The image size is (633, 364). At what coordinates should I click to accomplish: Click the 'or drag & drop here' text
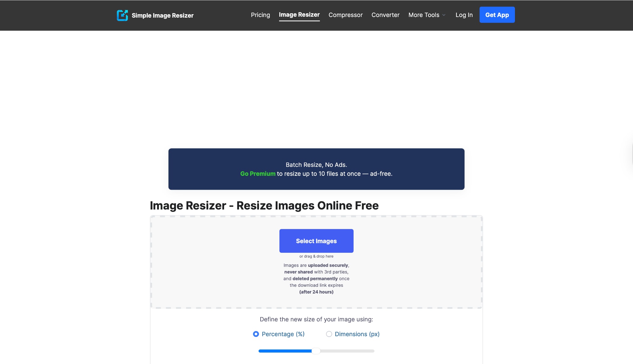click(x=316, y=256)
